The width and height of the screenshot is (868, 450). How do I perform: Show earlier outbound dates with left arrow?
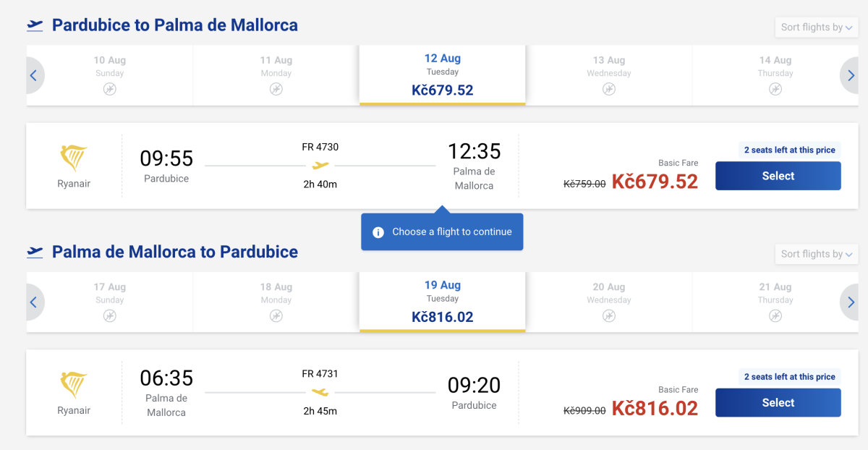tap(34, 75)
